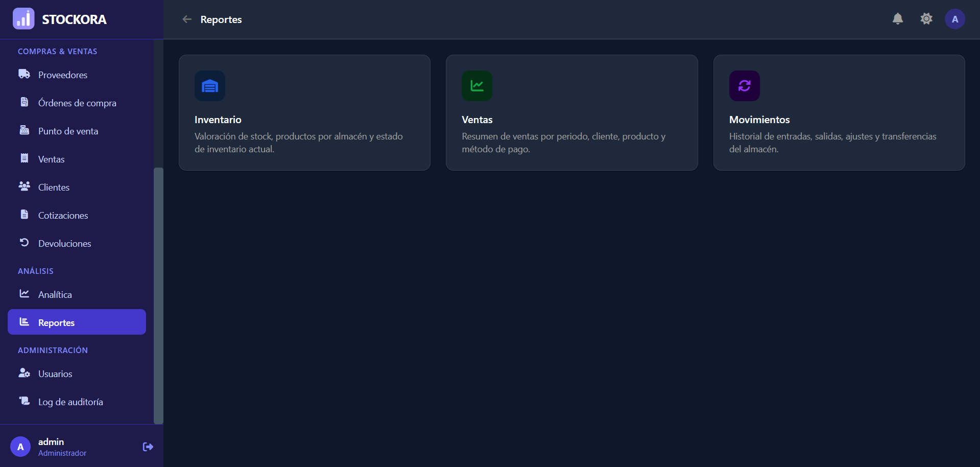
Task: Open the Clientes sidebar entry
Action: point(77,187)
